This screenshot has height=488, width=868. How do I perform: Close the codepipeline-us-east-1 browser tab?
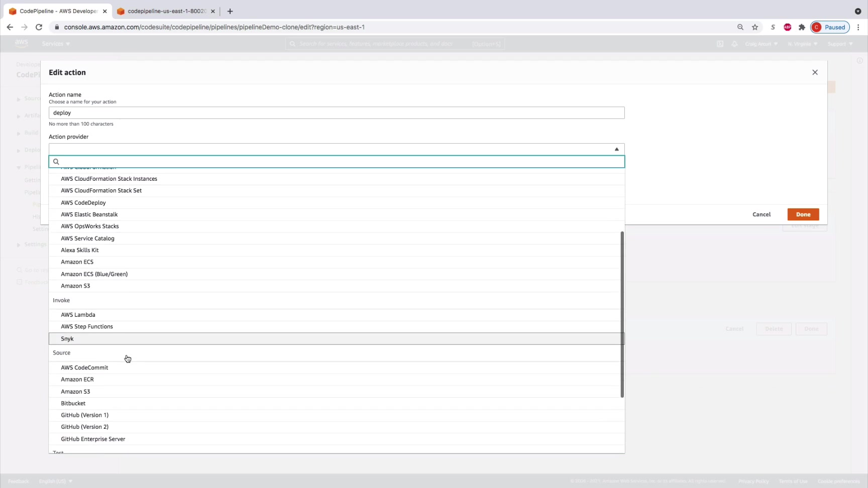tap(213, 11)
